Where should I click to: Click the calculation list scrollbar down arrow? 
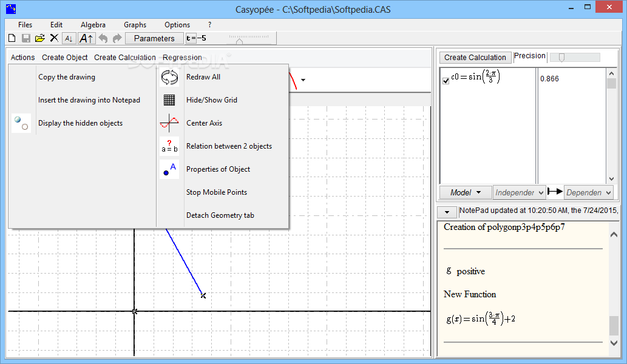[611, 179]
